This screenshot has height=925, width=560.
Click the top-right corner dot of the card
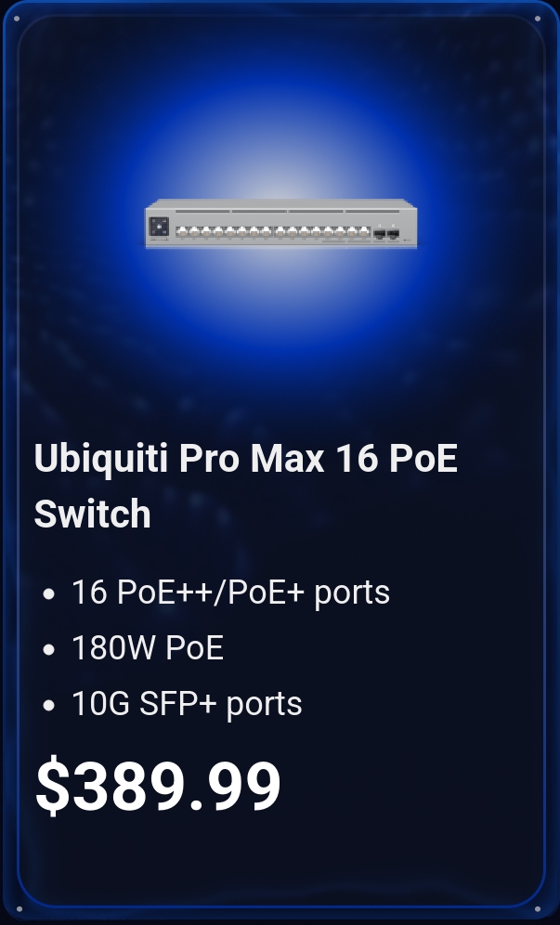coord(538,19)
